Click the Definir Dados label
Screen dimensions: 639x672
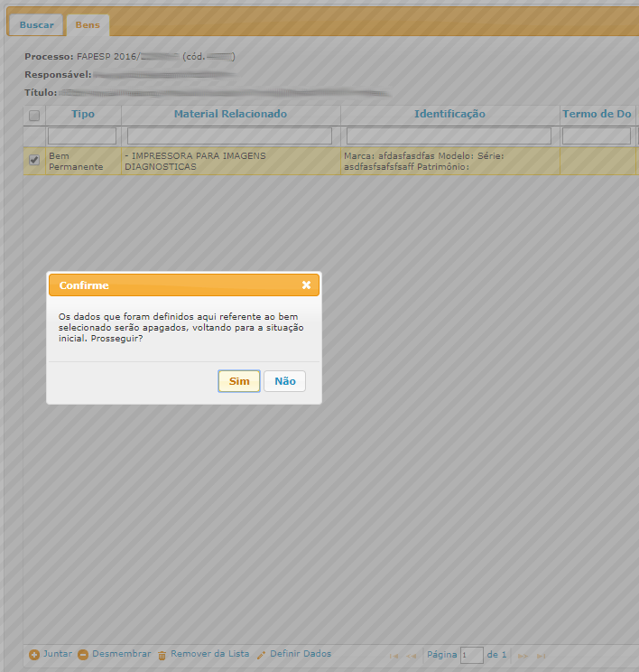pos(301,654)
